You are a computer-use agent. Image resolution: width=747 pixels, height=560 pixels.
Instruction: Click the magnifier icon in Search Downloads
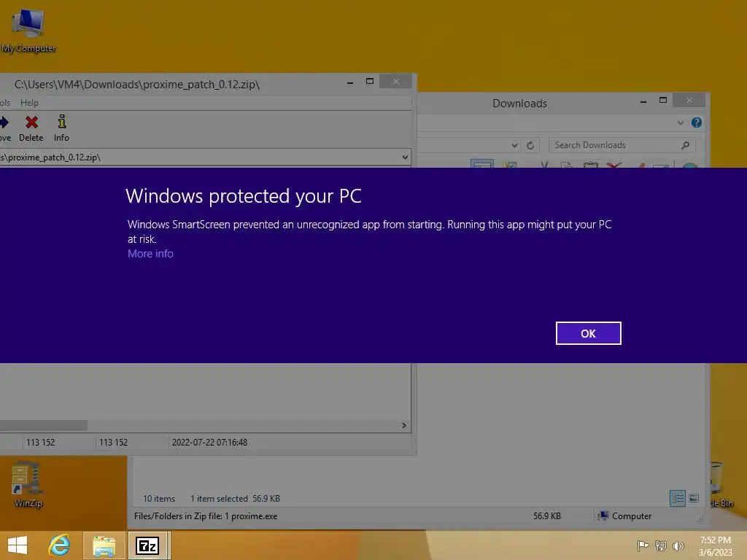685,145
